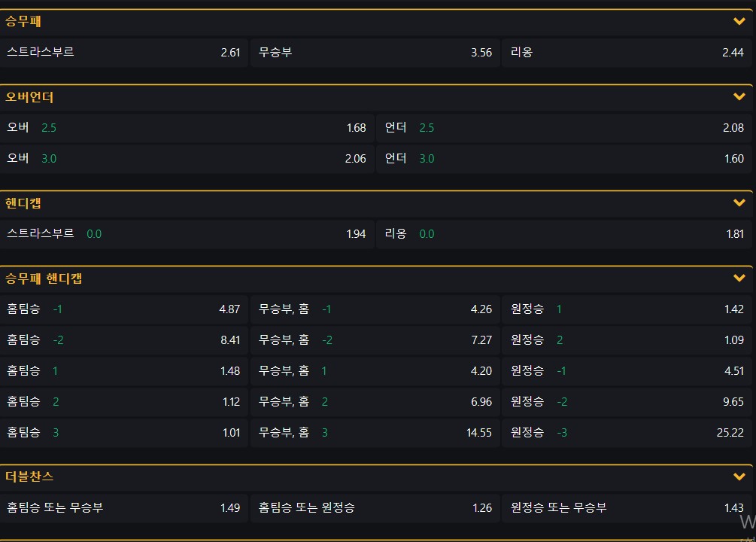Collapse the 핸디캡 section chevron
The image size is (756, 542).
point(739,202)
